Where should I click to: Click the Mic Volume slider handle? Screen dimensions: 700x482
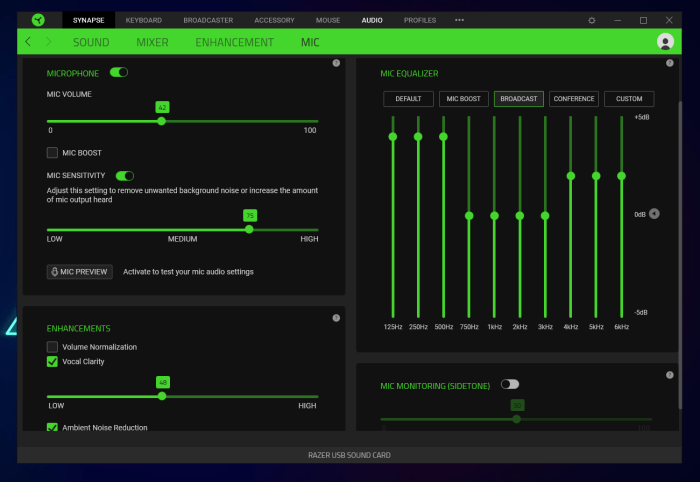pyautogui.click(x=162, y=121)
